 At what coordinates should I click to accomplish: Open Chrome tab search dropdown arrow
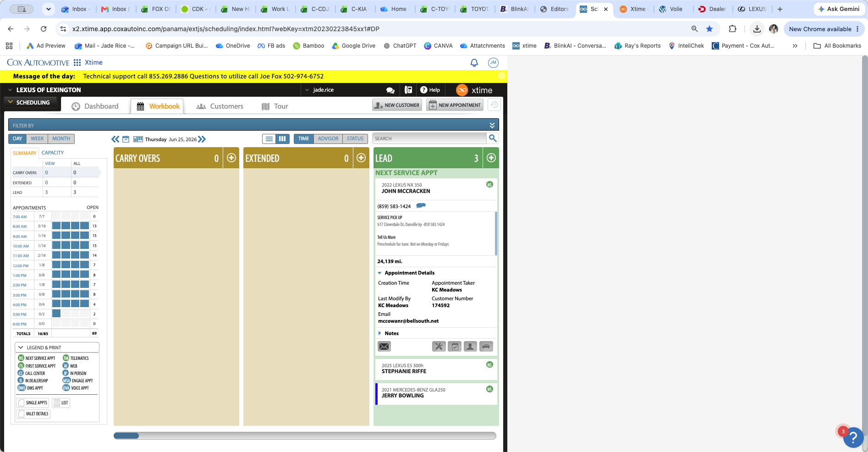click(x=48, y=9)
